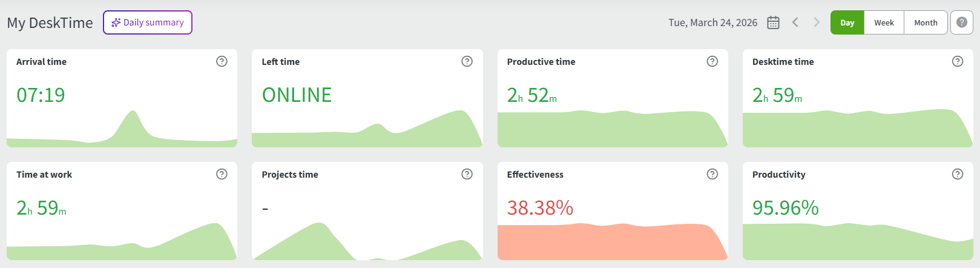
Task: Click the Productivity 95.96% value
Action: 785,208
